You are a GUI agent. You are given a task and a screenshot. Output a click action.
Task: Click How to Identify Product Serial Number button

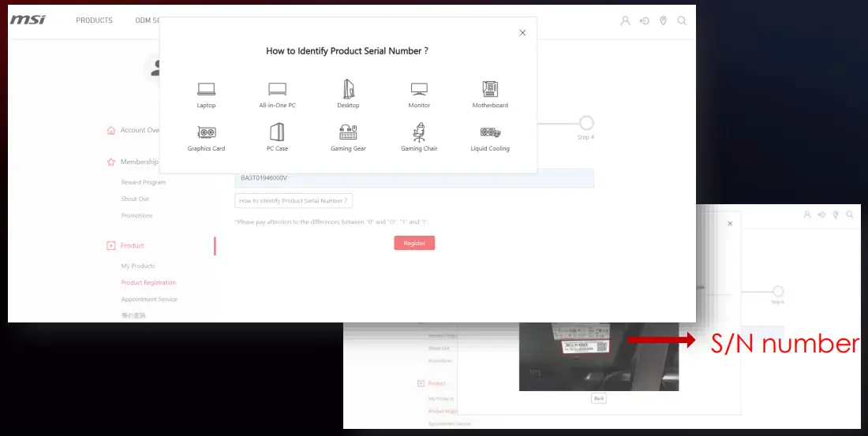(x=294, y=201)
